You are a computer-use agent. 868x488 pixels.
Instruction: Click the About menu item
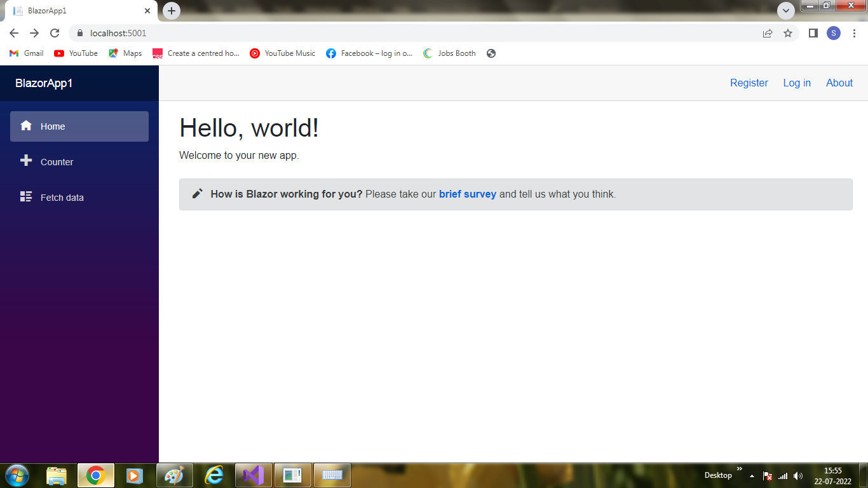click(839, 83)
